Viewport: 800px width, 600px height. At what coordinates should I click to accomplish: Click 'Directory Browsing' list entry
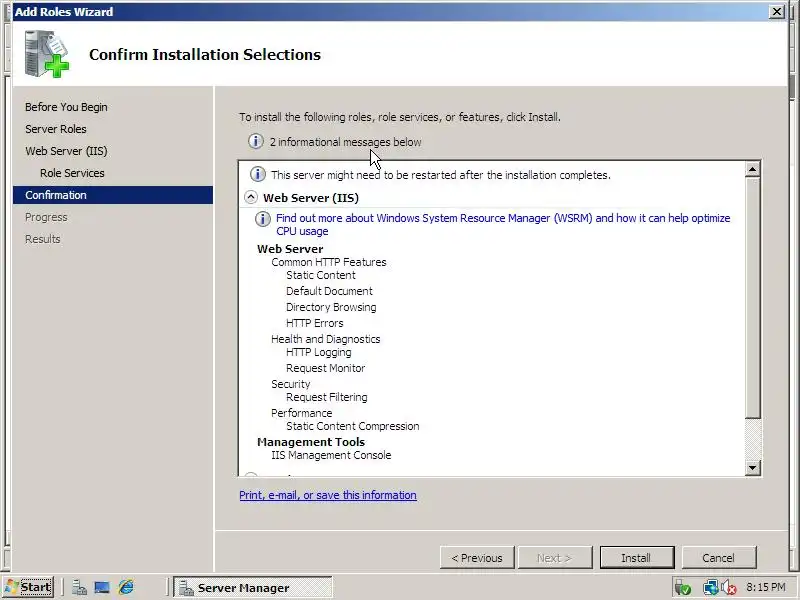tap(331, 307)
